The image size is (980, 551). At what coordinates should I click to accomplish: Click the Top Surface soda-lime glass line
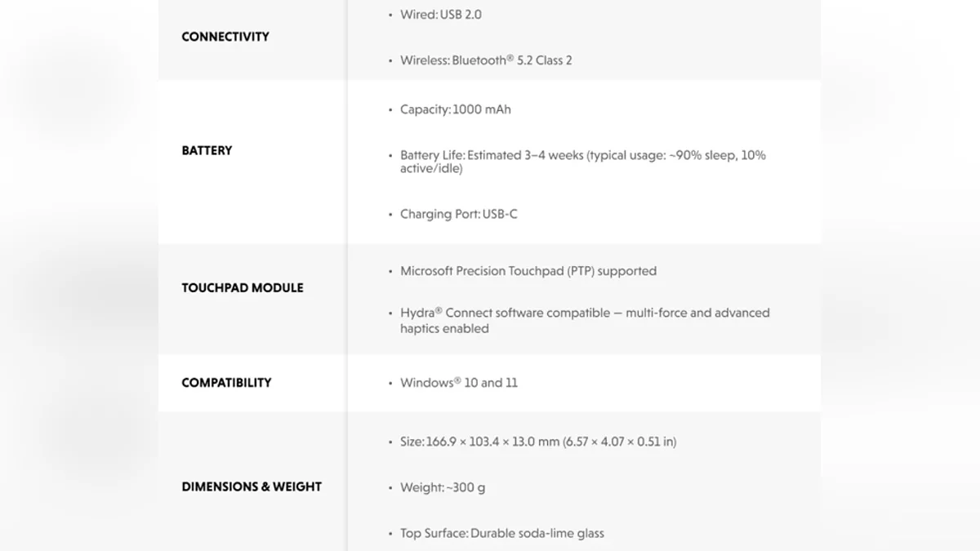tap(501, 533)
